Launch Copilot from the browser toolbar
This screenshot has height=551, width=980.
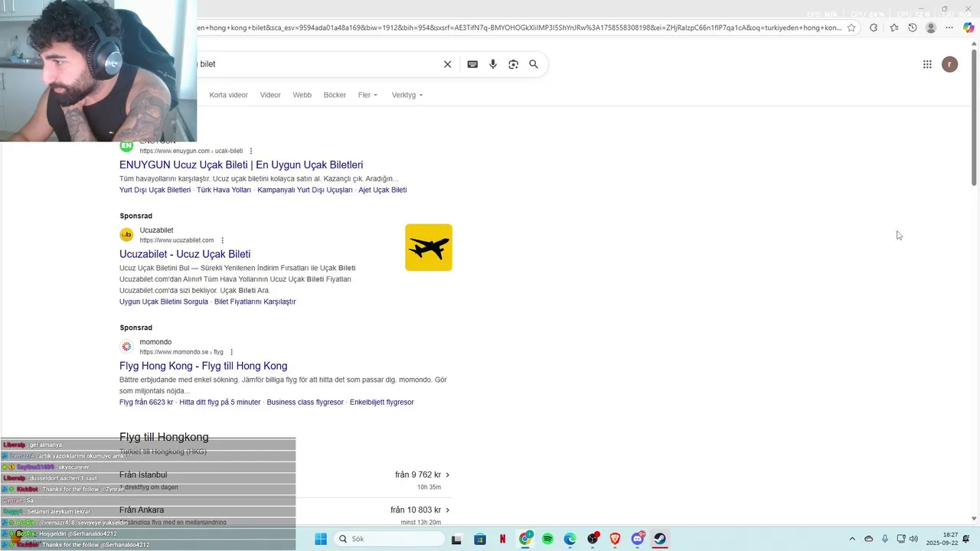click(969, 28)
